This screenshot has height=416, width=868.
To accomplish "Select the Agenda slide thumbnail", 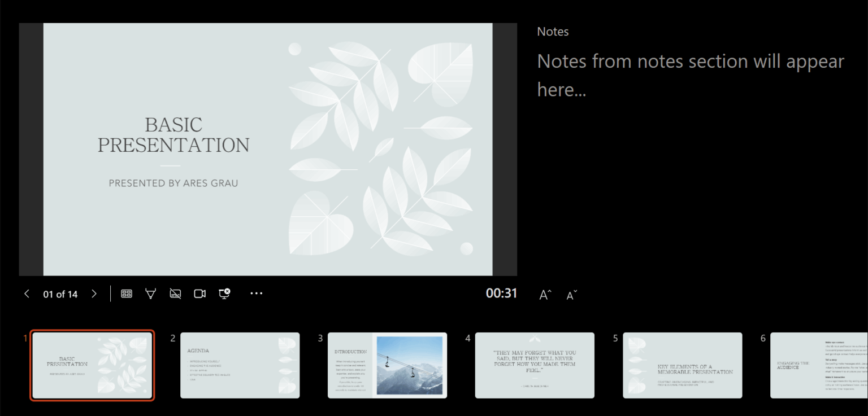I will (x=240, y=365).
